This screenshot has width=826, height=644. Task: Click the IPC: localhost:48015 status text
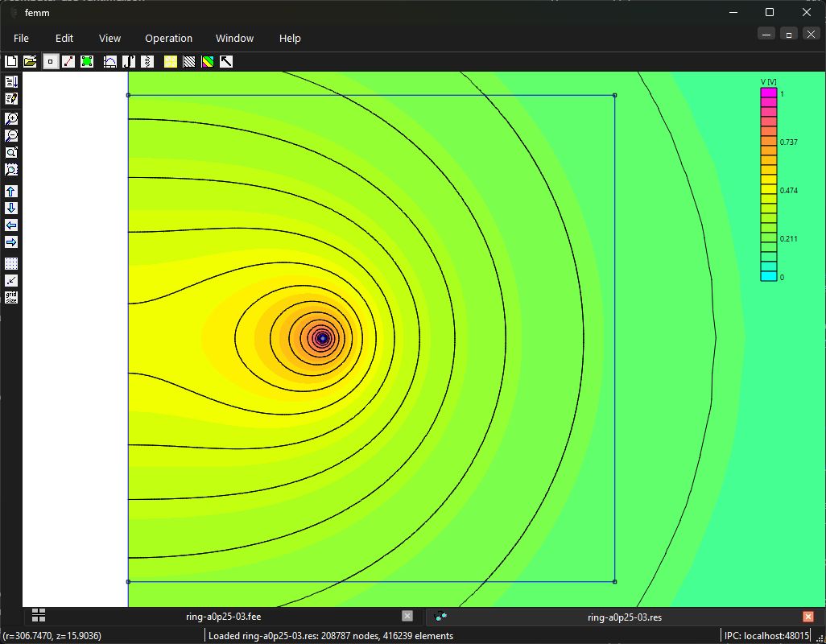766,636
